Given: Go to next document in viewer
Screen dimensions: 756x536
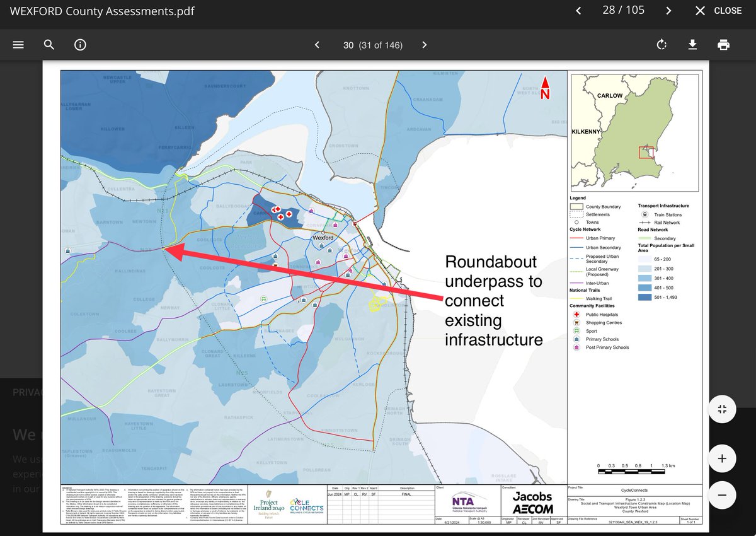Looking at the screenshot, I should coord(668,11).
